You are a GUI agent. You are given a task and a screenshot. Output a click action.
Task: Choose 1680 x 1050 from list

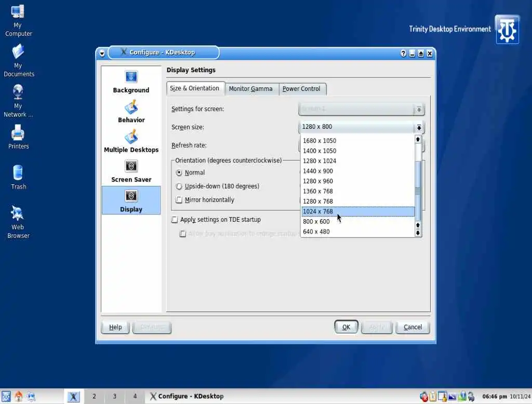357,140
